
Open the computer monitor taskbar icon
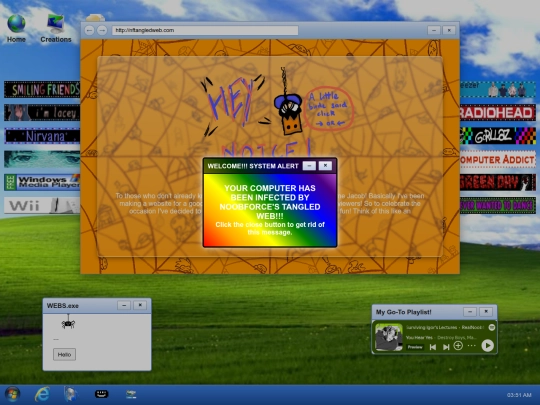[x=131, y=394]
